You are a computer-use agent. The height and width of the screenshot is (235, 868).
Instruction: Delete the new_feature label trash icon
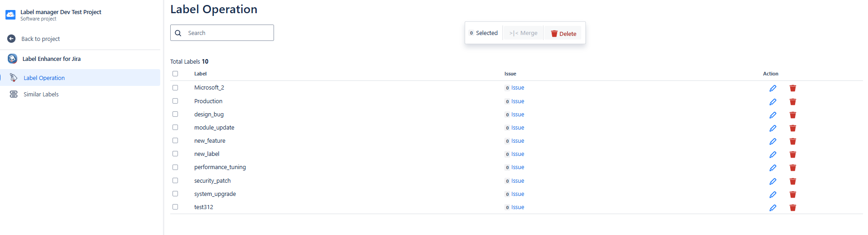(x=793, y=141)
